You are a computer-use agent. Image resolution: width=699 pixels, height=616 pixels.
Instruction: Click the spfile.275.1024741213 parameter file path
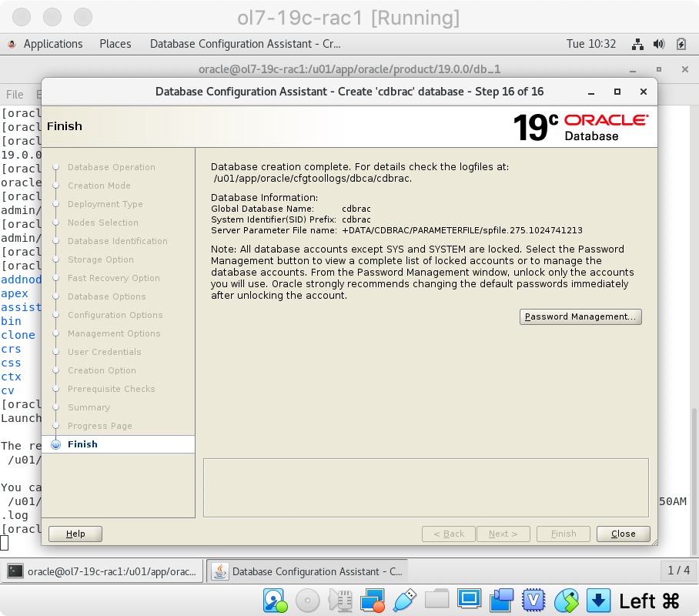click(x=463, y=230)
